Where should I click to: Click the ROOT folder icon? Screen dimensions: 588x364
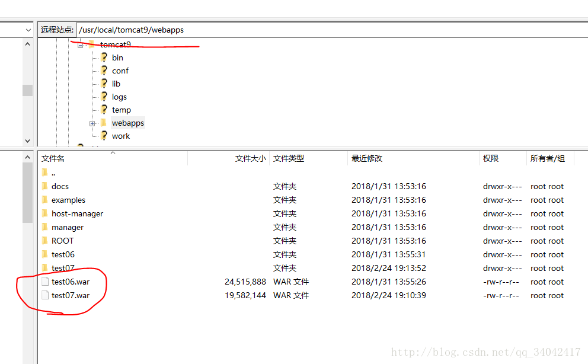[45, 241]
